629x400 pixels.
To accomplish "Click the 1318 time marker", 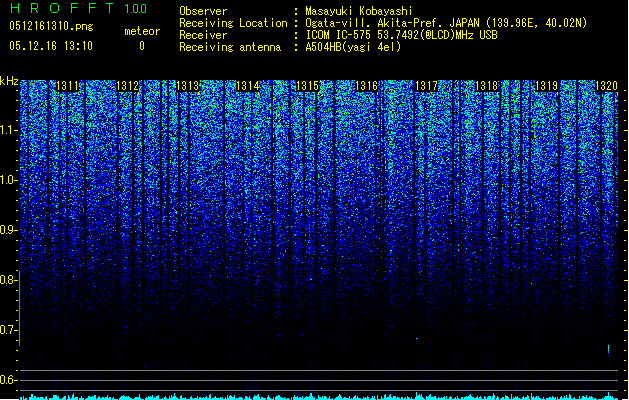I will (x=487, y=86).
